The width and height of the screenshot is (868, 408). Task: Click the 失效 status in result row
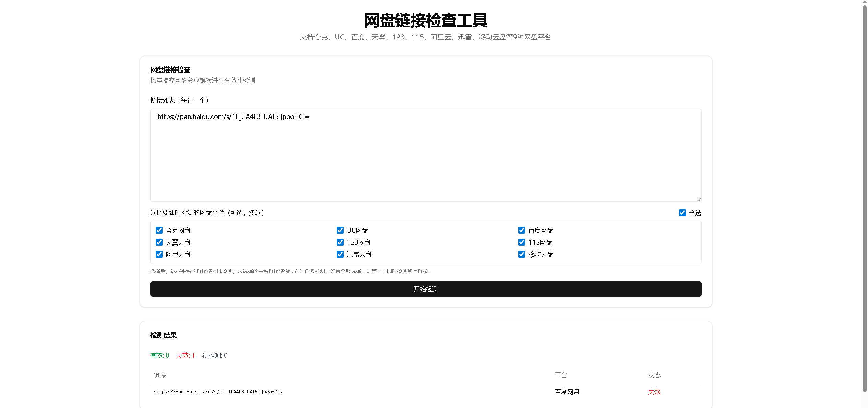click(654, 392)
